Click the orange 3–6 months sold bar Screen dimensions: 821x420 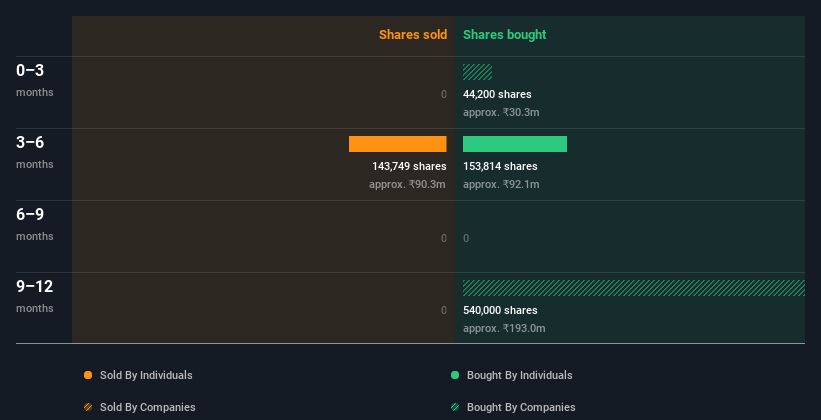point(398,144)
